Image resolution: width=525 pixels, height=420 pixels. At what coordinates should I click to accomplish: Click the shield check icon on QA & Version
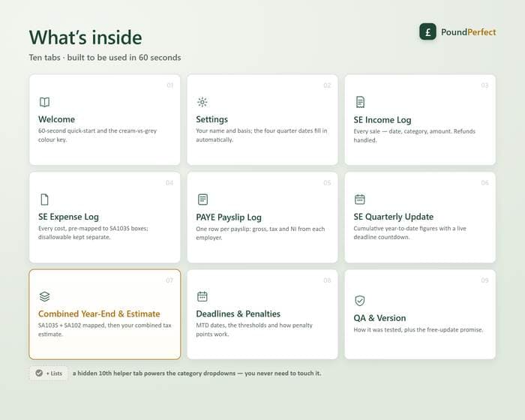(359, 301)
